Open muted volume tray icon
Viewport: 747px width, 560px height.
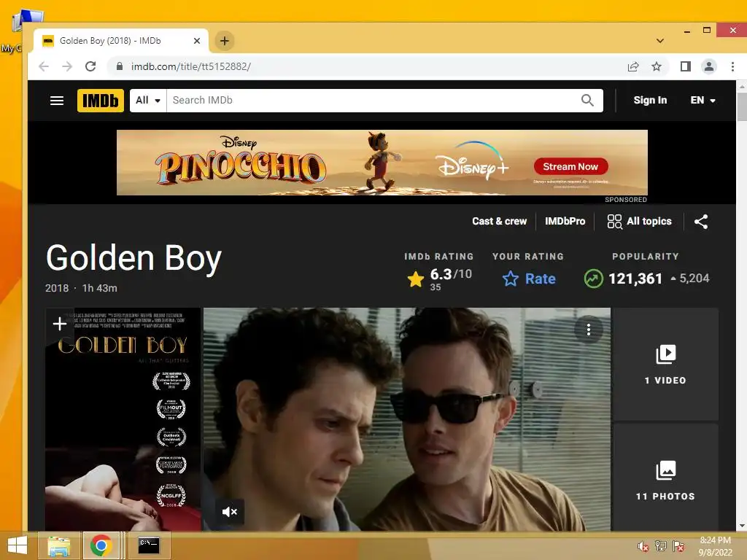click(643, 546)
